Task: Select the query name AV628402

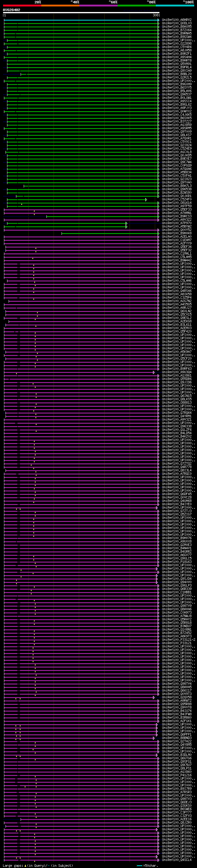Action: (11, 10)
